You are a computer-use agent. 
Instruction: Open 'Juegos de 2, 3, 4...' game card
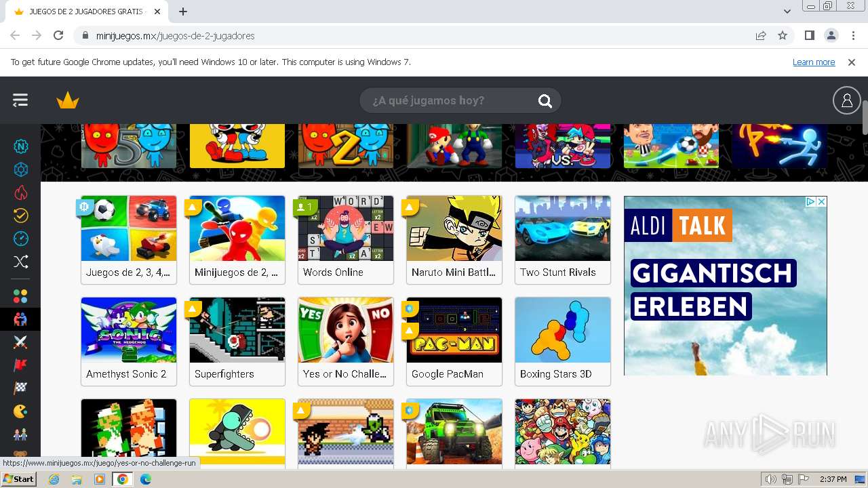(129, 240)
